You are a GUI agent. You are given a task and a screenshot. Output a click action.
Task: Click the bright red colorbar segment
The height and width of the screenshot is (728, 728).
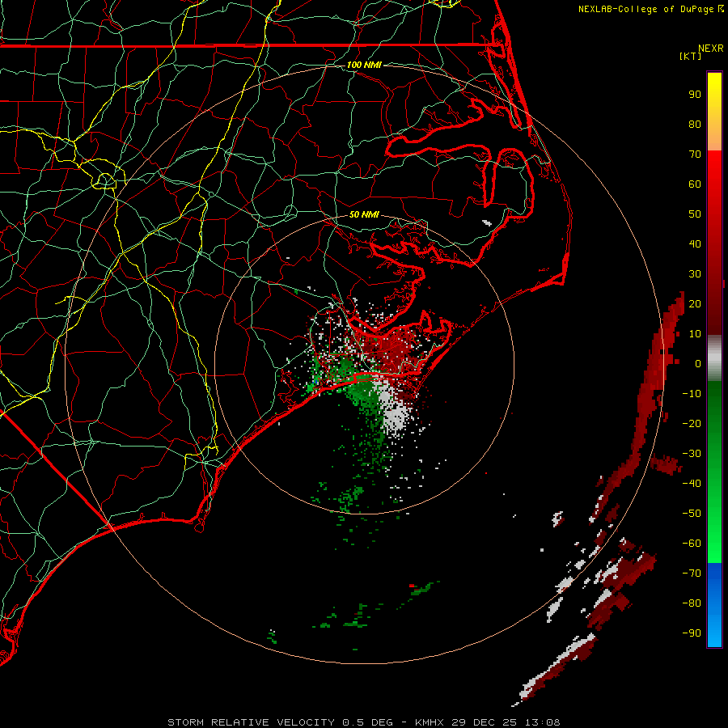click(714, 181)
